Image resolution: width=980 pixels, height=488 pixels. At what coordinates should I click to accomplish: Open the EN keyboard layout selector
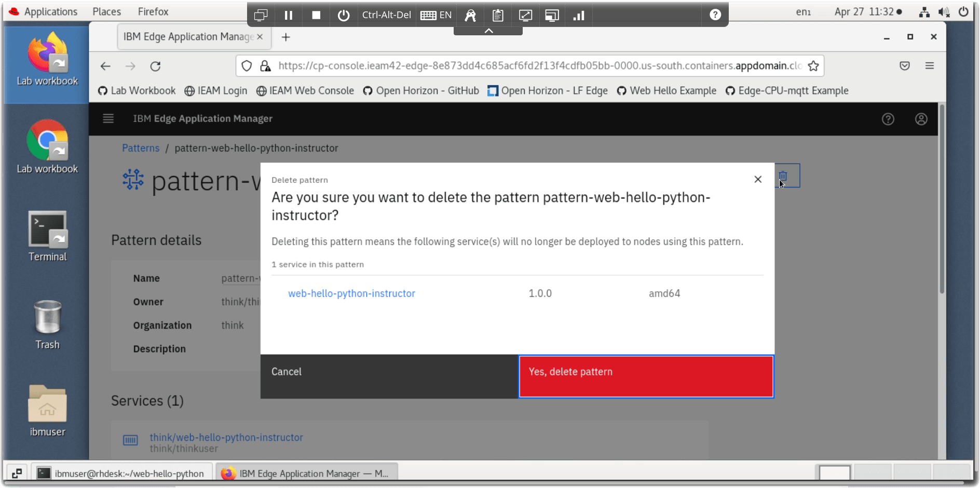pos(436,15)
